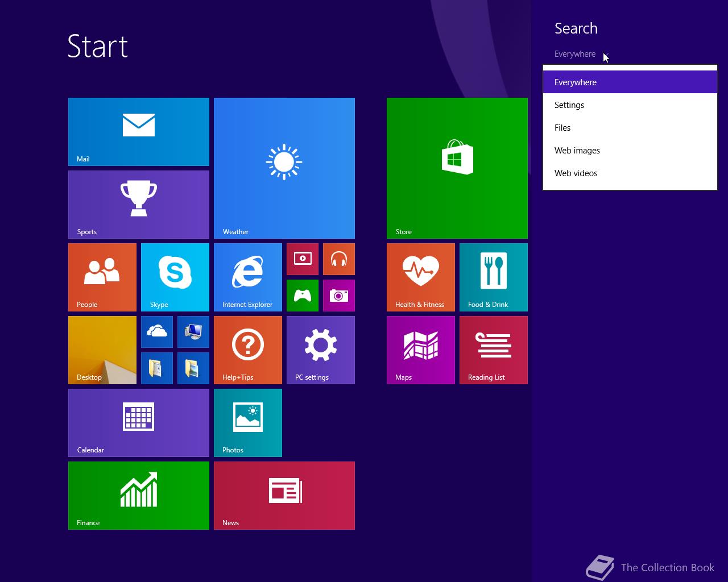Viewport: 728px width, 582px height.
Task: Open the Health & Fitness tile
Action: click(421, 277)
